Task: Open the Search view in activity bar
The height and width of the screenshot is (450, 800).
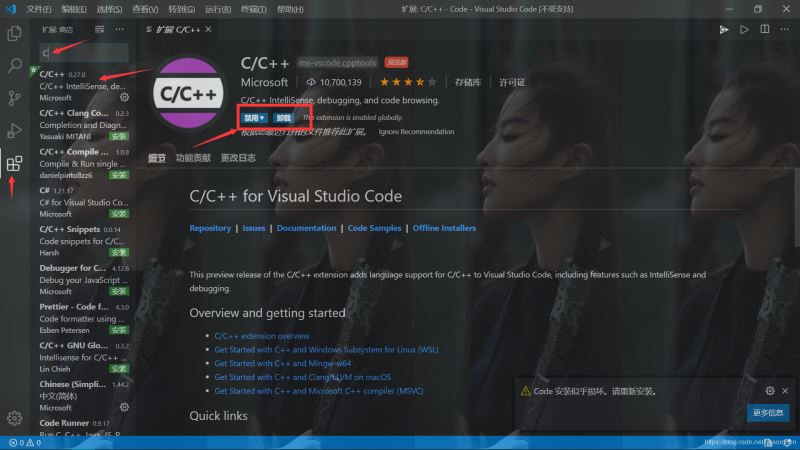Action: (x=14, y=65)
